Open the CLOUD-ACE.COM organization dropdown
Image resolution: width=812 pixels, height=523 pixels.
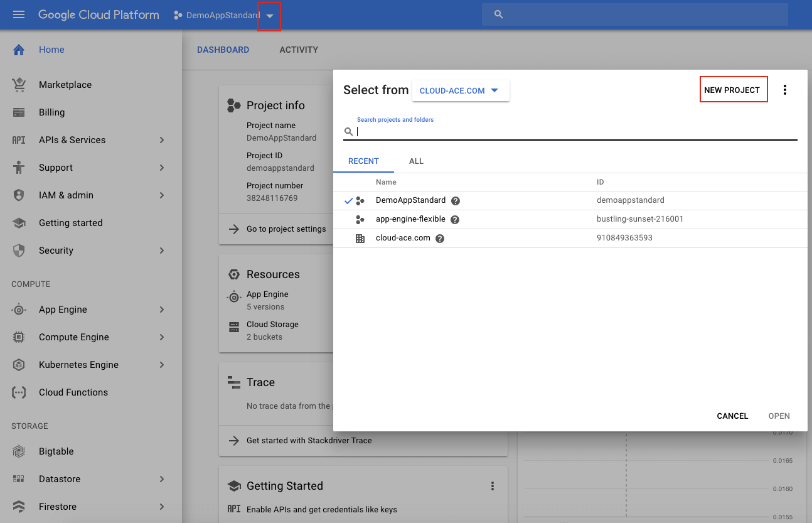pos(461,90)
